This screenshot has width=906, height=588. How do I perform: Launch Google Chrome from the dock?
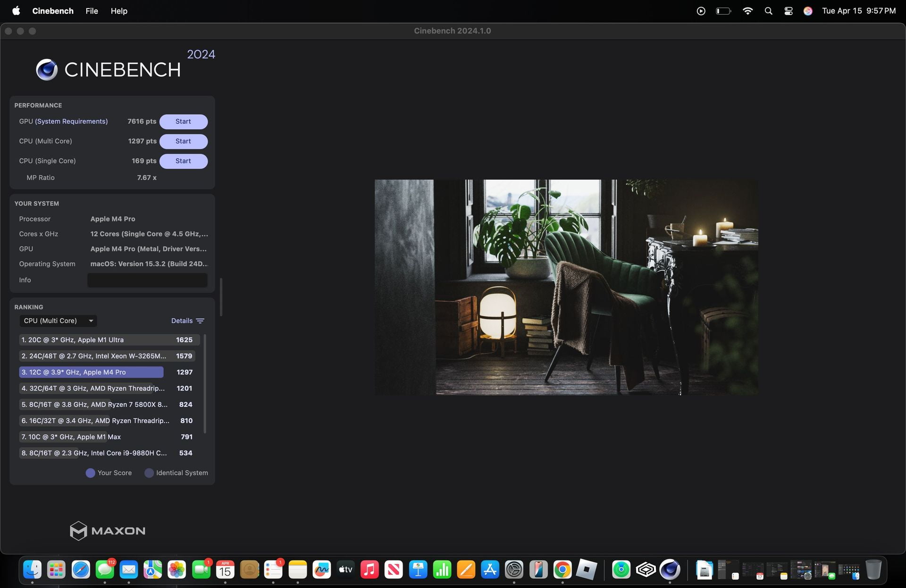(x=562, y=570)
